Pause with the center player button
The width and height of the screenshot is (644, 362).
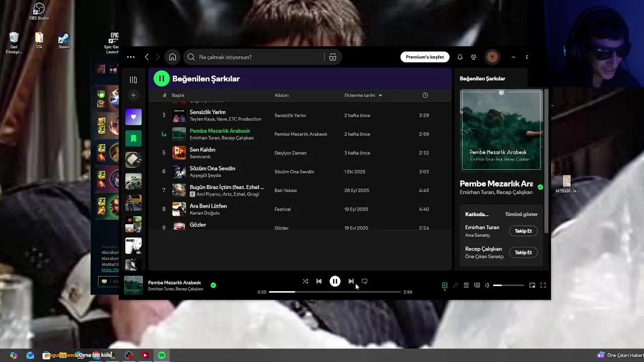click(335, 282)
